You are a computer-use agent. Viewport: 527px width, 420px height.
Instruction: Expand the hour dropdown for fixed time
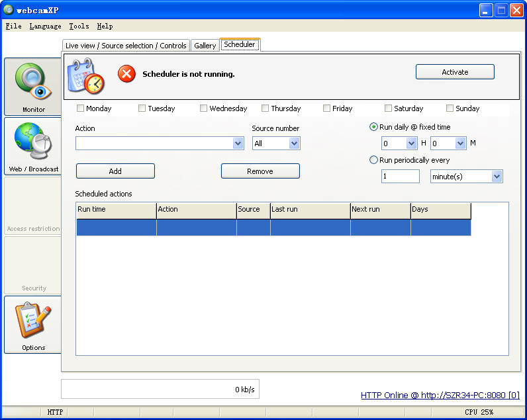pos(412,144)
